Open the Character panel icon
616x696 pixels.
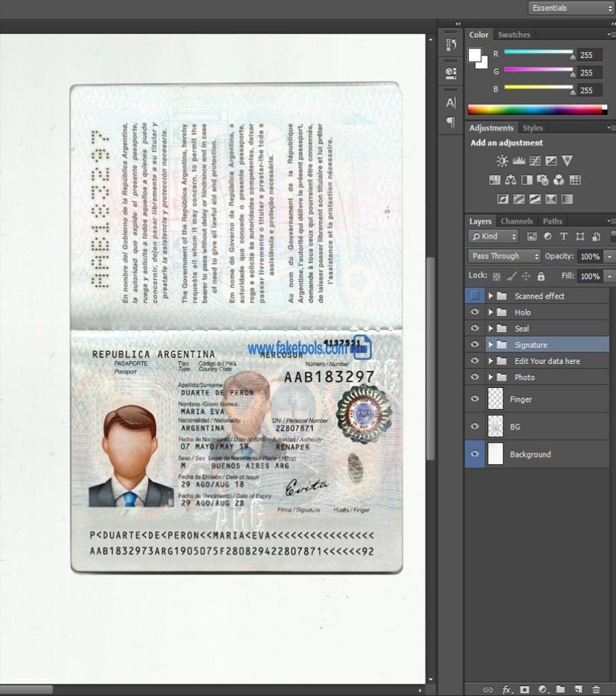(451, 102)
